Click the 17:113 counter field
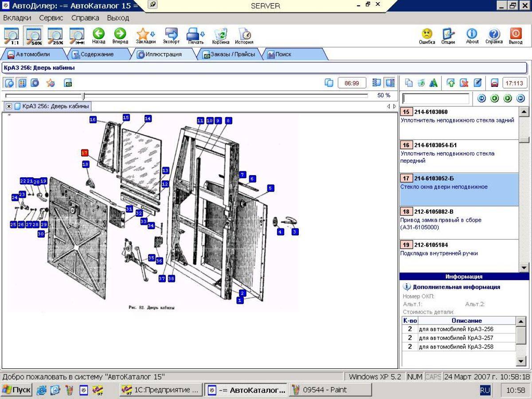This screenshot has height=399, width=532. click(515, 83)
